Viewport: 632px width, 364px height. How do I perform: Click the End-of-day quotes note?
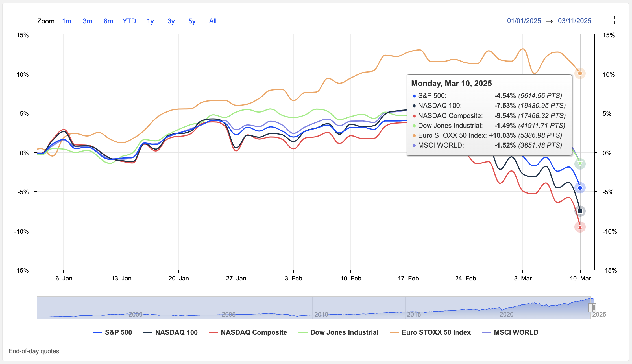34,351
